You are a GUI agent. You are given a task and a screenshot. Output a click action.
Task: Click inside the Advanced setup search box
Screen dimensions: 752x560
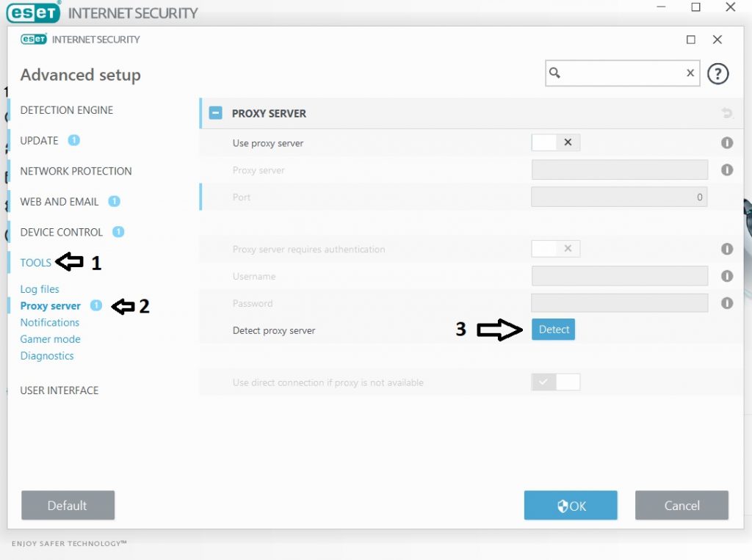point(622,73)
